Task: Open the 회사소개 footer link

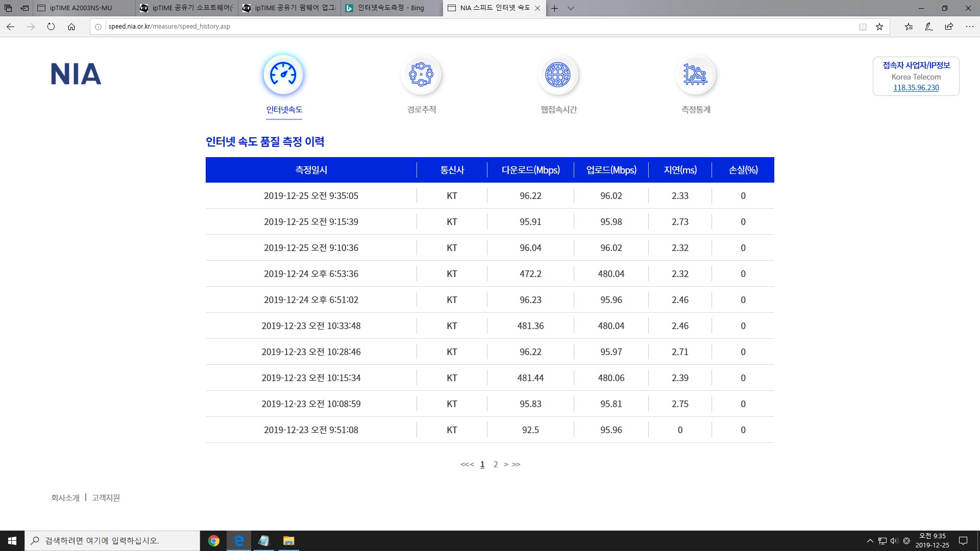Action: point(65,498)
